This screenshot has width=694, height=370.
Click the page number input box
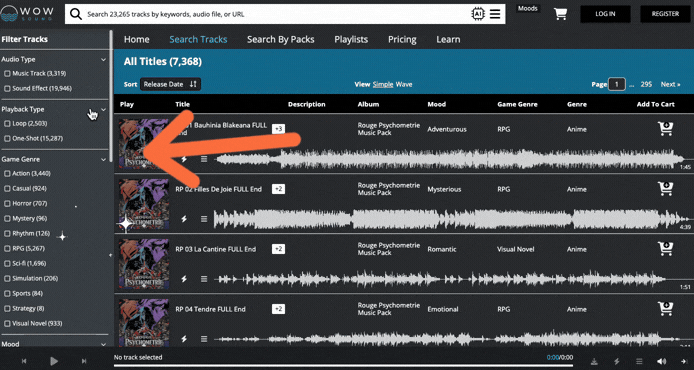(x=617, y=84)
